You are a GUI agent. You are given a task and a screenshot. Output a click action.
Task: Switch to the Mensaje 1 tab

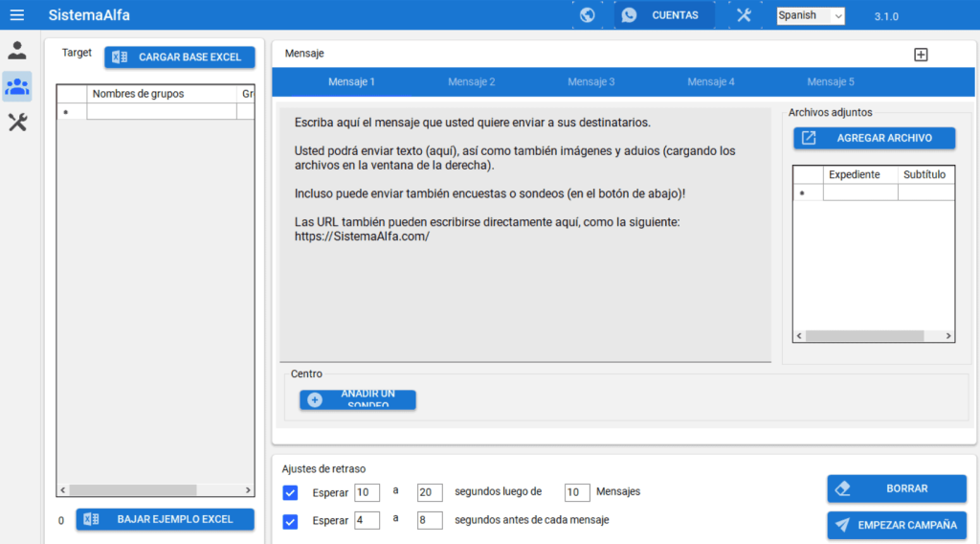(351, 82)
